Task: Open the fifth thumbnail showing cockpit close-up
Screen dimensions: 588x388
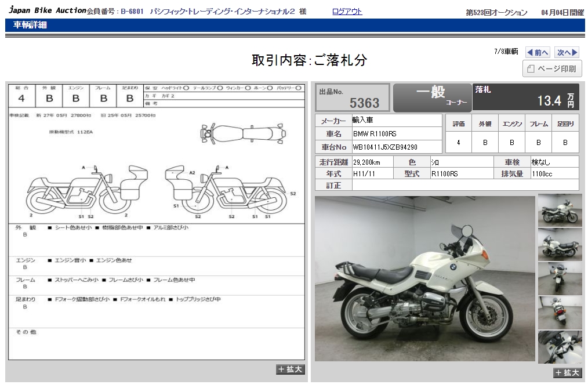Action: click(560, 347)
